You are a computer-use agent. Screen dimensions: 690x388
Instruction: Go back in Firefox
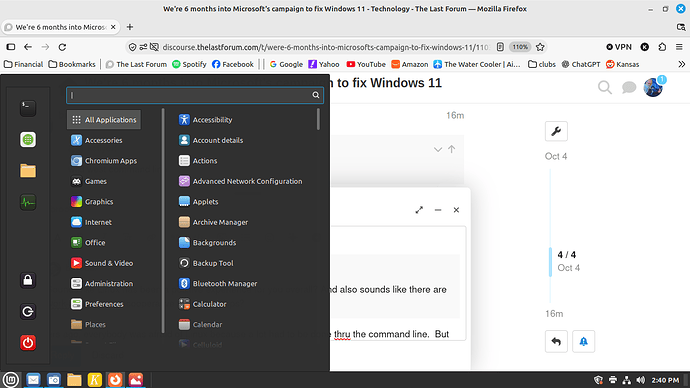(28, 47)
